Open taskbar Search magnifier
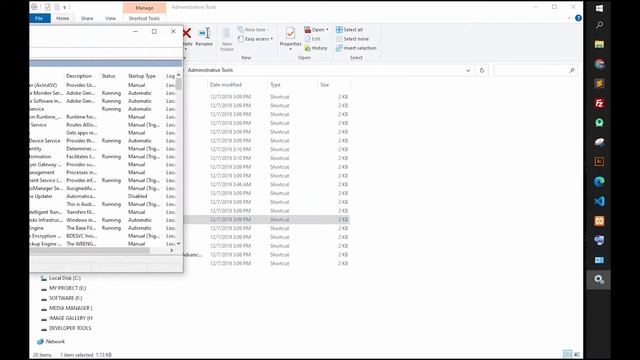This screenshot has height=360, width=640. click(599, 25)
